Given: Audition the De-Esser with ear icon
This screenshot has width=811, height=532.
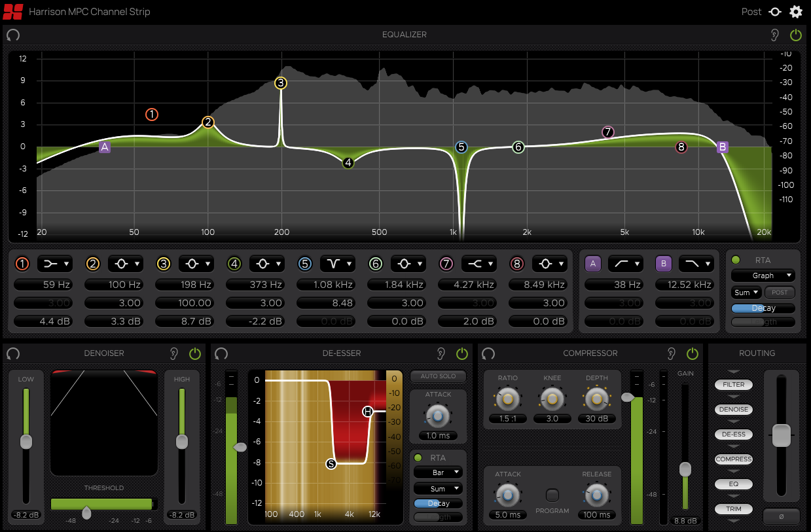Looking at the screenshot, I should (x=441, y=353).
